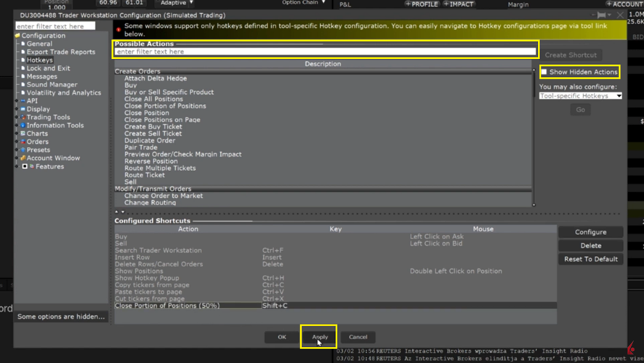Open the Tool-specific Hotkeys dropdown
This screenshot has height=363, width=644.
pos(580,96)
